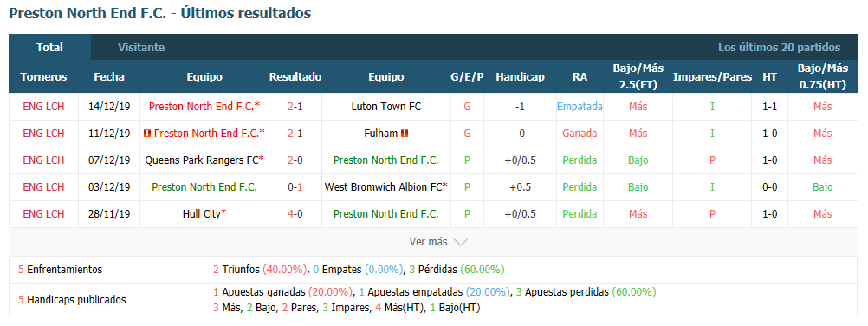Click the Torneos column header

[x=43, y=77]
